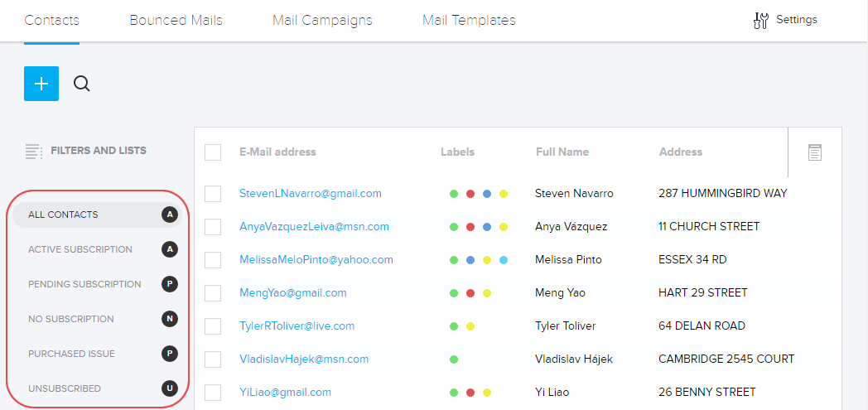
Task: Open the contact search magnifier icon
Action: click(81, 84)
